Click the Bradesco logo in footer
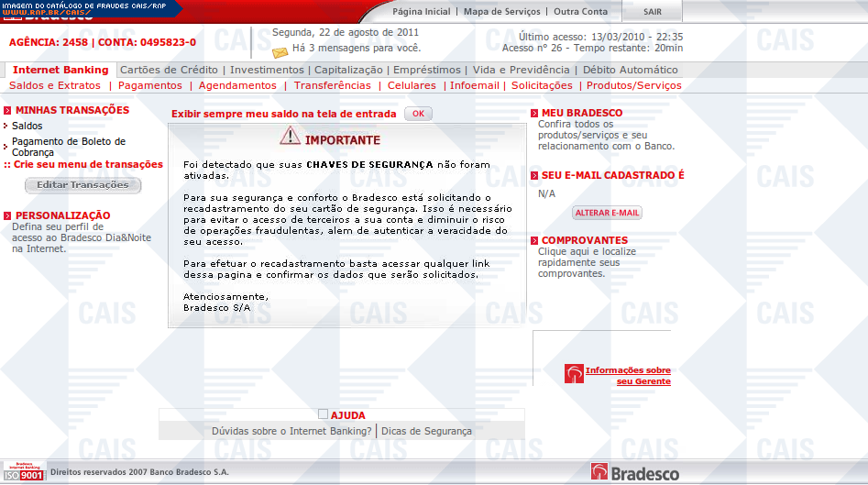This screenshot has width=868, height=485. click(x=635, y=472)
